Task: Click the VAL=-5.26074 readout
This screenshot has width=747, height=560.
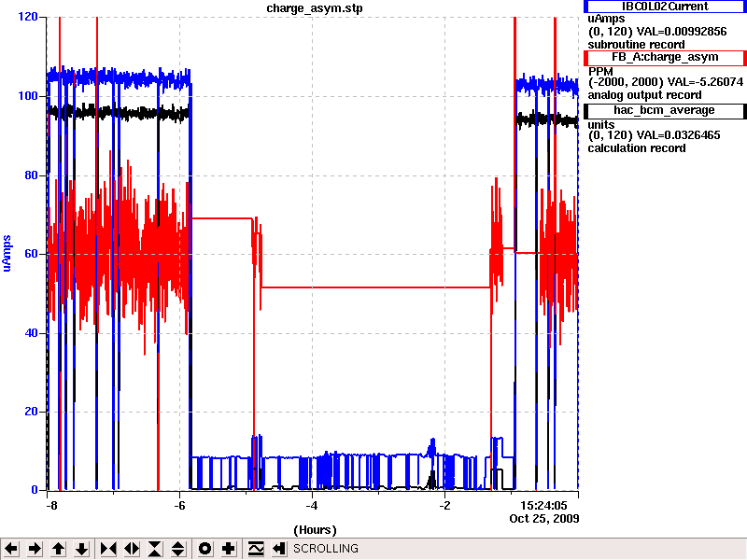Action: (x=705, y=82)
